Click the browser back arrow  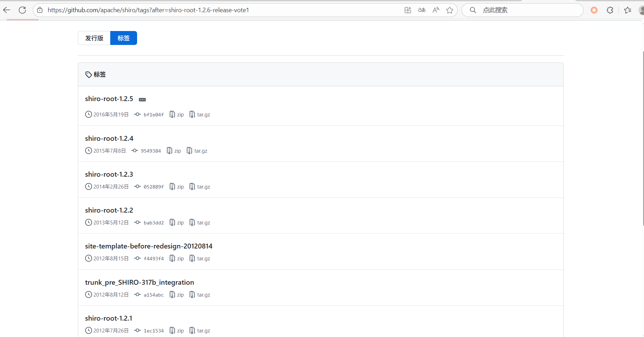[7, 10]
